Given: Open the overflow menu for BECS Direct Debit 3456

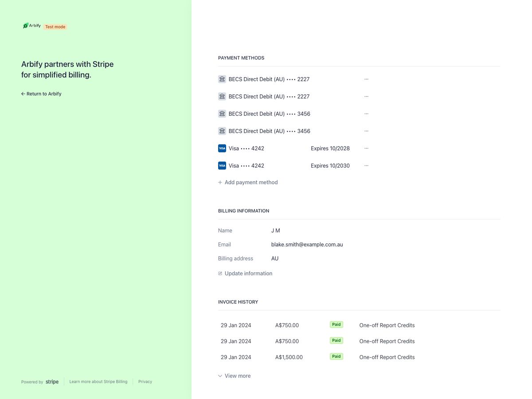Looking at the screenshot, I should (x=366, y=113).
